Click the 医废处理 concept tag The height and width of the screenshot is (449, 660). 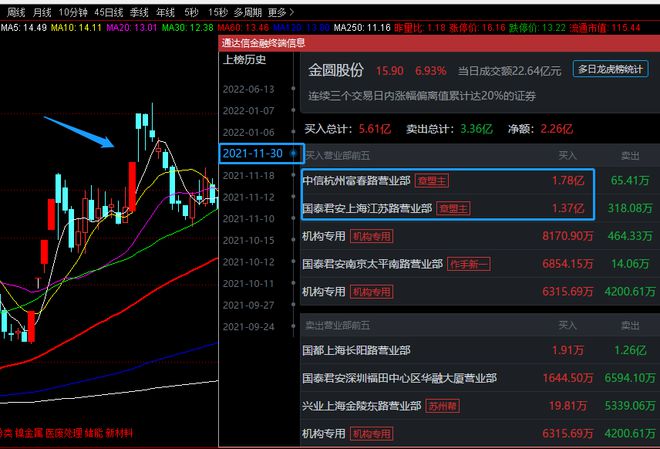pos(64,433)
